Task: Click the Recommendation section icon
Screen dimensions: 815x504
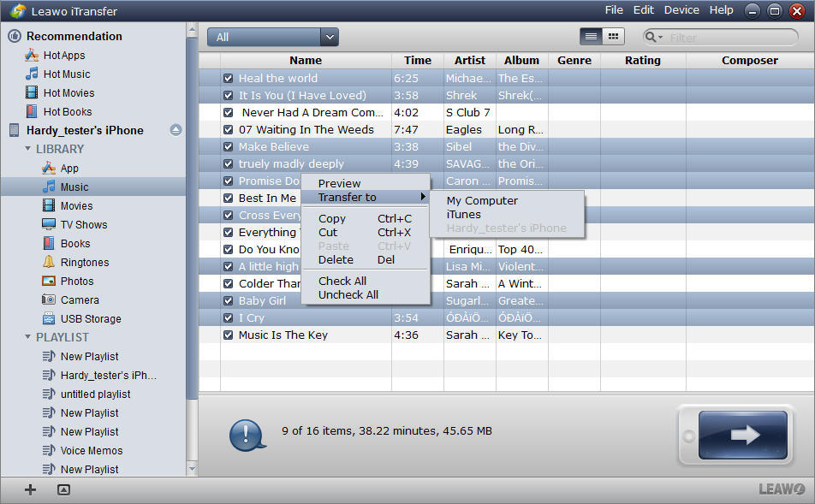Action: [x=15, y=36]
